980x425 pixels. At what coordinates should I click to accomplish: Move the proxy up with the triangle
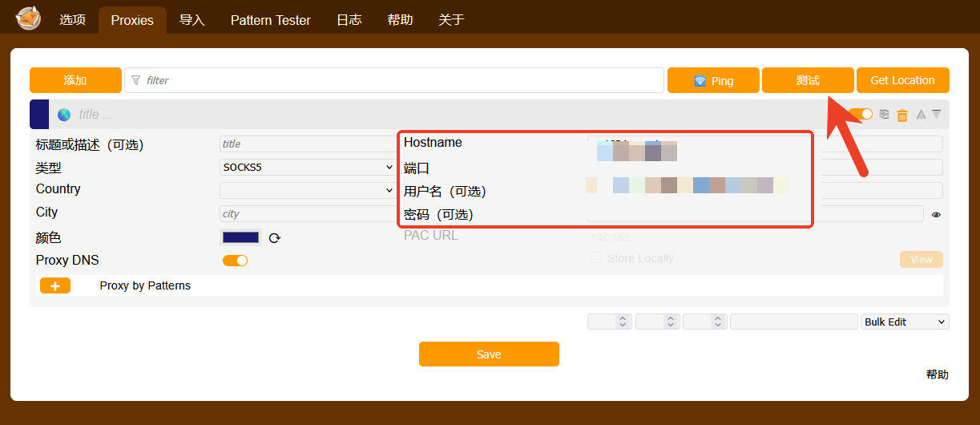click(921, 115)
